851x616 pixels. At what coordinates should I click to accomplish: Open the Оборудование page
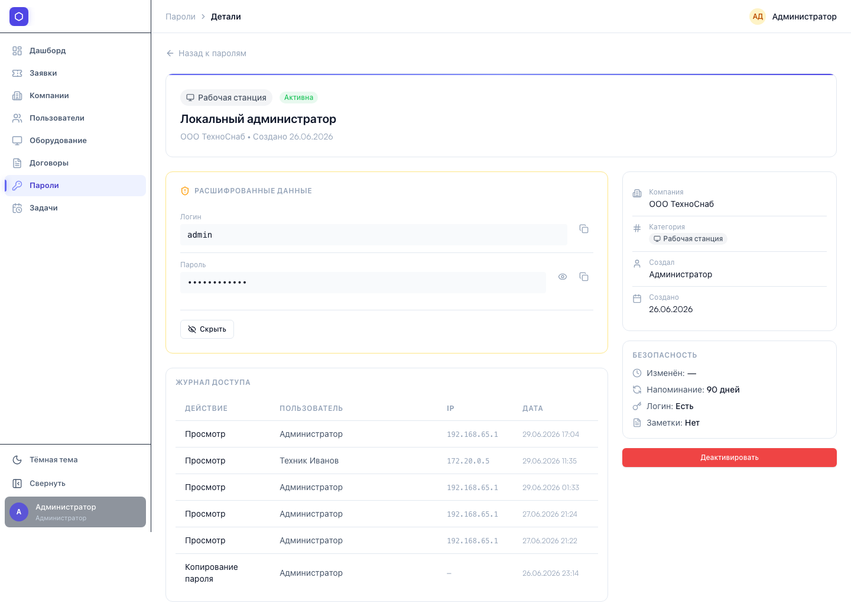coord(75,141)
